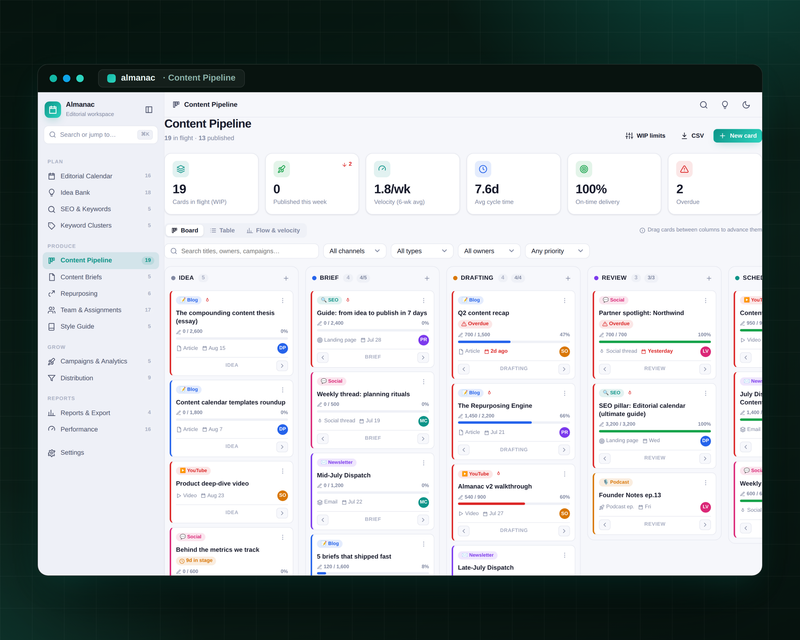This screenshot has width=800, height=640.
Task: Click DP avatar on Content calendar templates card
Action: (282, 429)
